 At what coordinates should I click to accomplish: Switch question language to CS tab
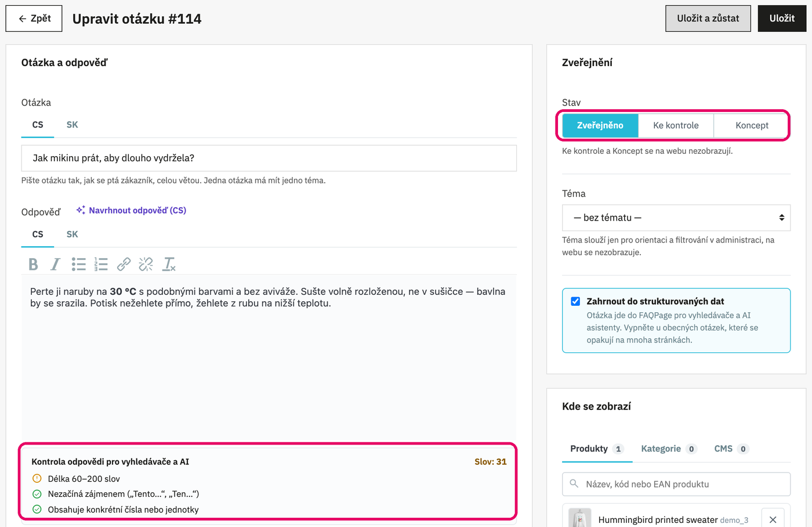[x=38, y=125]
